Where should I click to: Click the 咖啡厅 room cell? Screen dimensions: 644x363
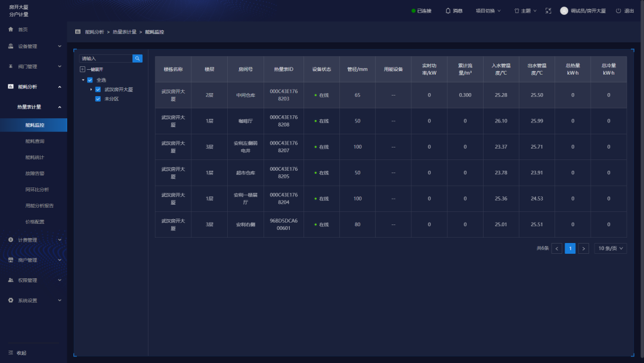pos(246,121)
